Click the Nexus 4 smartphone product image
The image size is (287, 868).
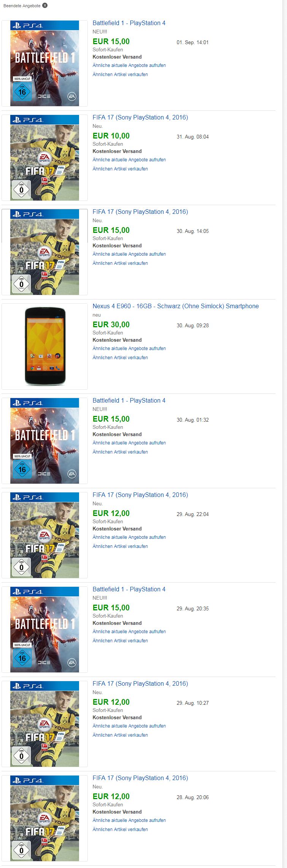(x=45, y=346)
